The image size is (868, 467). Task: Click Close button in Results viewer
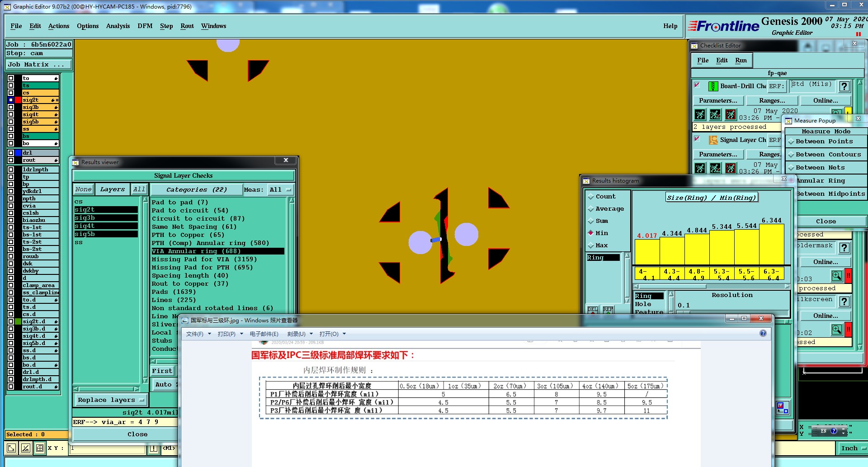126,434
